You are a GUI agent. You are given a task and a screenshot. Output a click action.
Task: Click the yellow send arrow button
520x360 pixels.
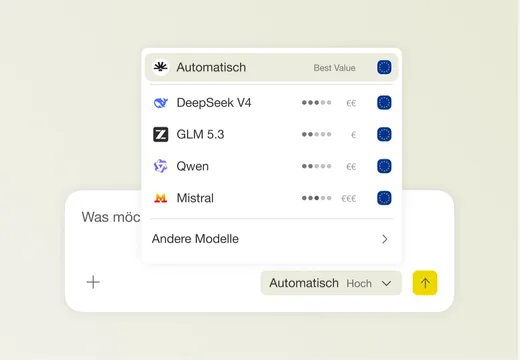tap(425, 283)
